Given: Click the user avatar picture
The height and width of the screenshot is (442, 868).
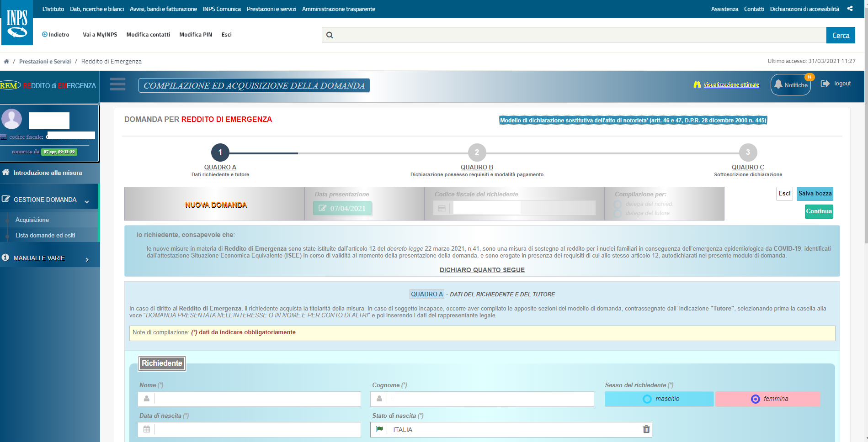Looking at the screenshot, I should [12, 119].
